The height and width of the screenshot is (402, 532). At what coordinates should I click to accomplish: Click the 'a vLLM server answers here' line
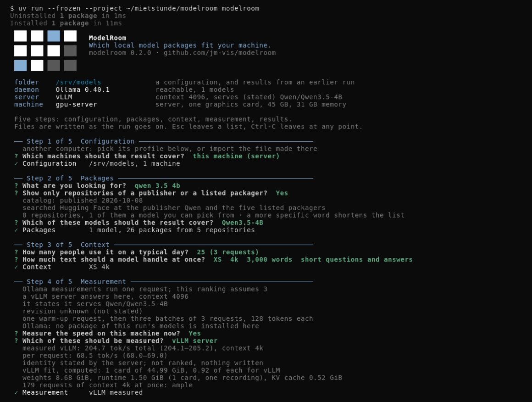click(105, 297)
